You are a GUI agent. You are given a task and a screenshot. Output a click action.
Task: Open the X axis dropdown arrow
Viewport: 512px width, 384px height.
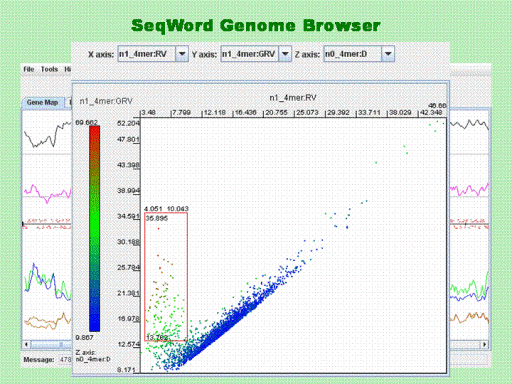pos(182,54)
